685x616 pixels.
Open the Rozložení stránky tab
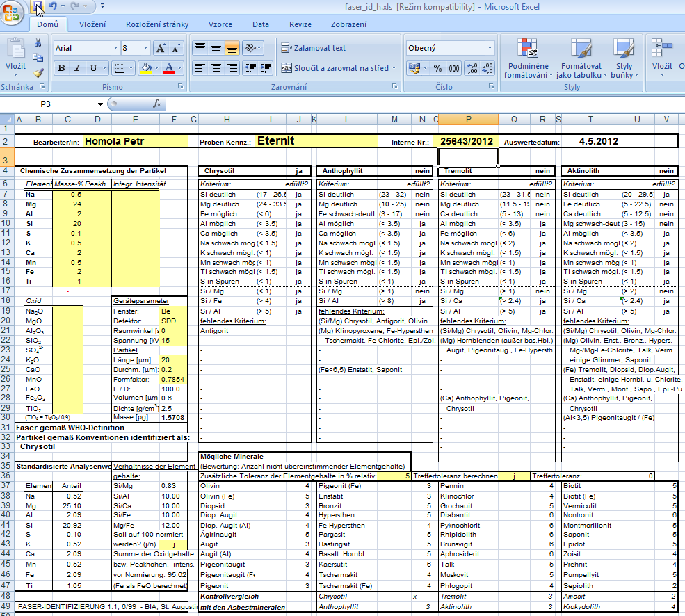pos(157,24)
